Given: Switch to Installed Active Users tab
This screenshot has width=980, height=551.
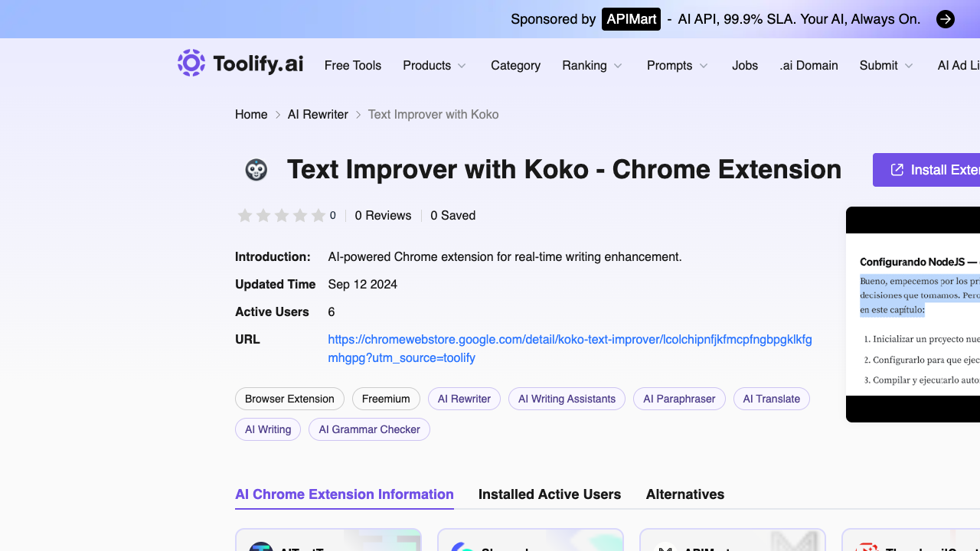Looking at the screenshot, I should point(550,494).
